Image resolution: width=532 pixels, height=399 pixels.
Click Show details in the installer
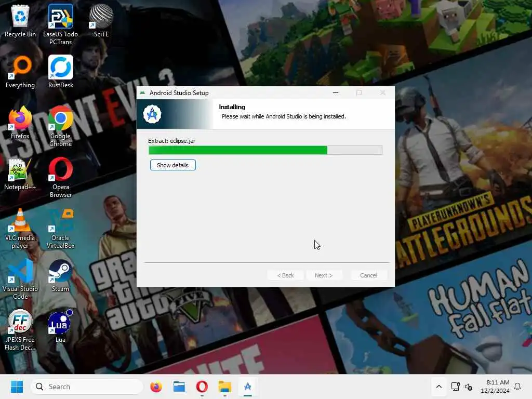tap(172, 165)
